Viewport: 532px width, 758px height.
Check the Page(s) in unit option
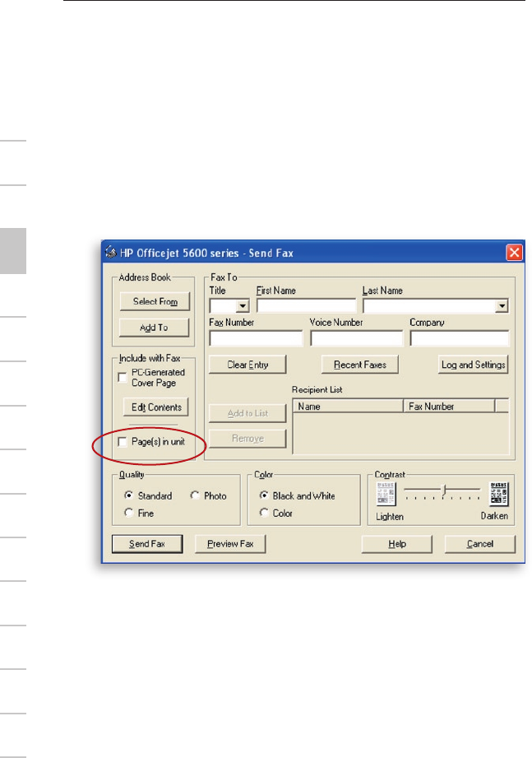pyautogui.click(x=123, y=441)
